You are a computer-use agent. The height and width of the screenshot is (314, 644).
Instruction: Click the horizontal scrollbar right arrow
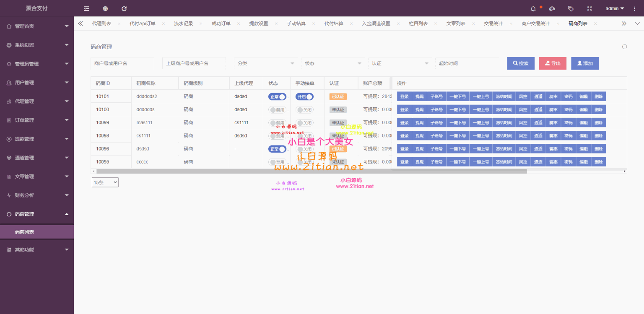pyautogui.click(x=624, y=171)
